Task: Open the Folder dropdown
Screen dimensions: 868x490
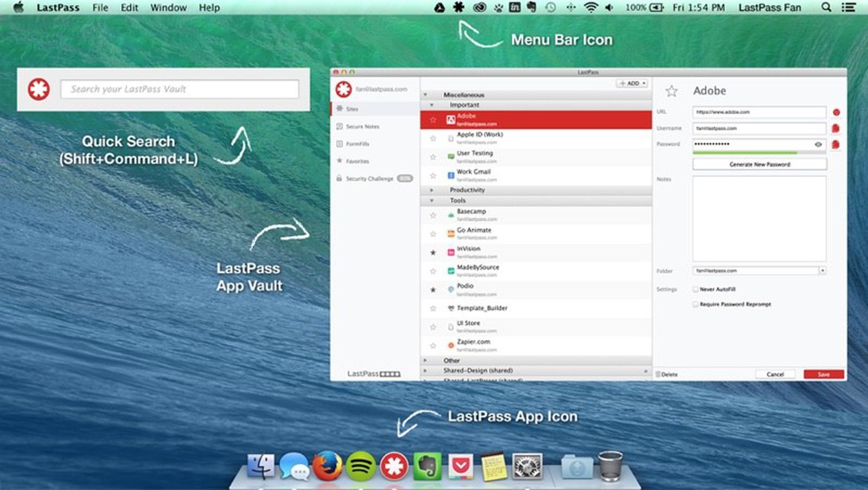Action: (822, 270)
